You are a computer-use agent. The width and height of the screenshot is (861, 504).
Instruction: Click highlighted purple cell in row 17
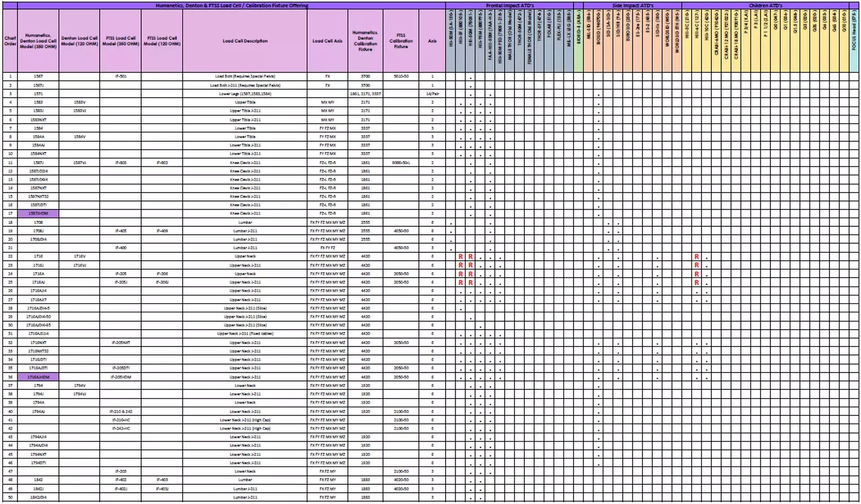(x=38, y=213)
